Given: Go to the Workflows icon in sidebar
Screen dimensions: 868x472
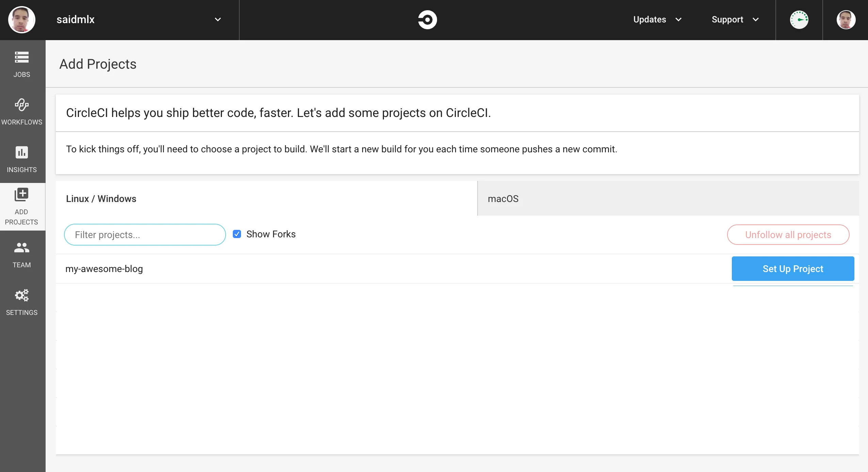Looking at the screenshot, I should [22, 105].
